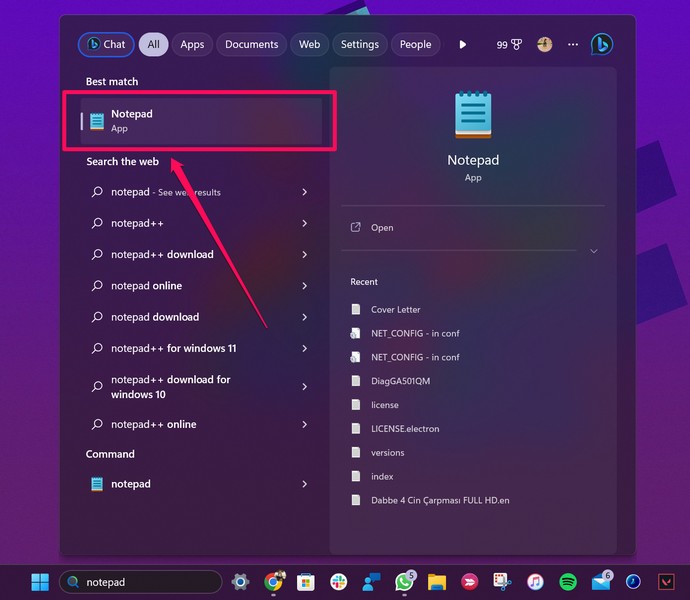This screenshot has width=690, height=600.
Task: Switch to the Apps filter tab
Action: (192, 44)
